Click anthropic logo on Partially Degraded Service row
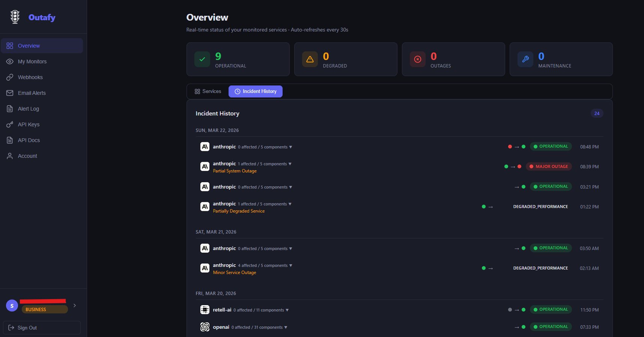 [x=205, y=207]
